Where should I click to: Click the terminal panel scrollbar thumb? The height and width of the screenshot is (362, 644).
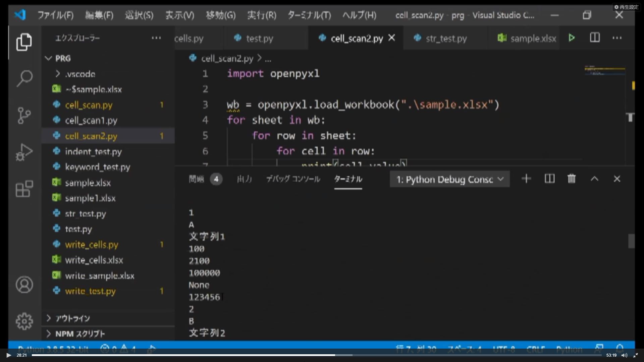(631, 241)
